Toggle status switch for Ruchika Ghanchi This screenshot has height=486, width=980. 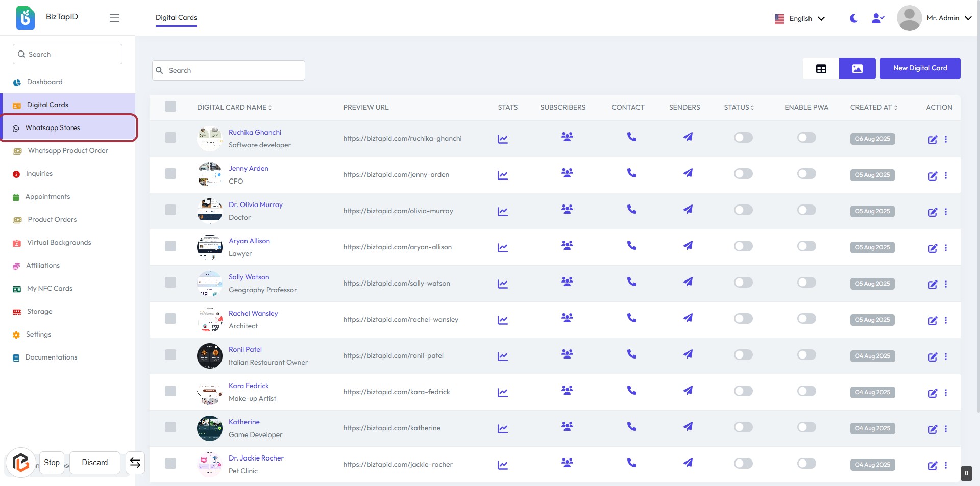click(743, 138)
